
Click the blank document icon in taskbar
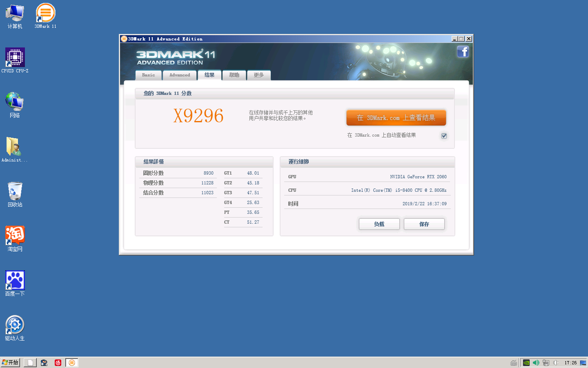(x=30, y=363)
